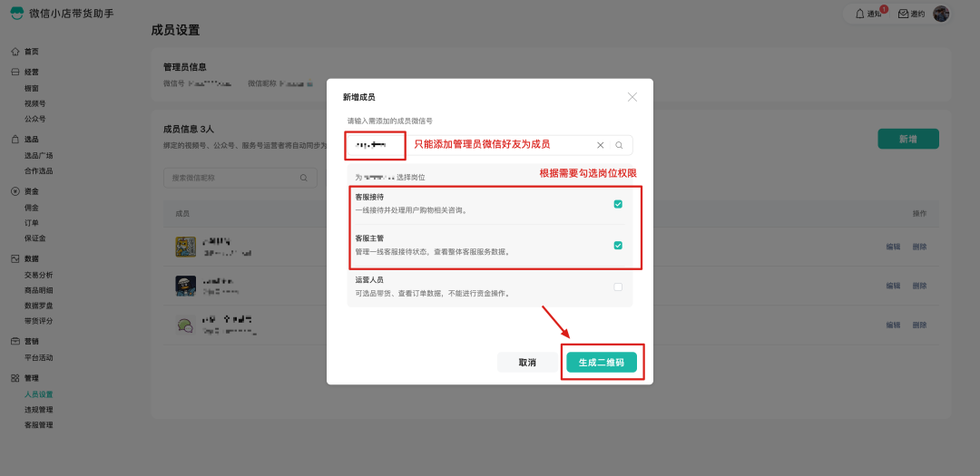Click the first member's avatar
Viewport: 980px width, 476px height.
(186, 247)
